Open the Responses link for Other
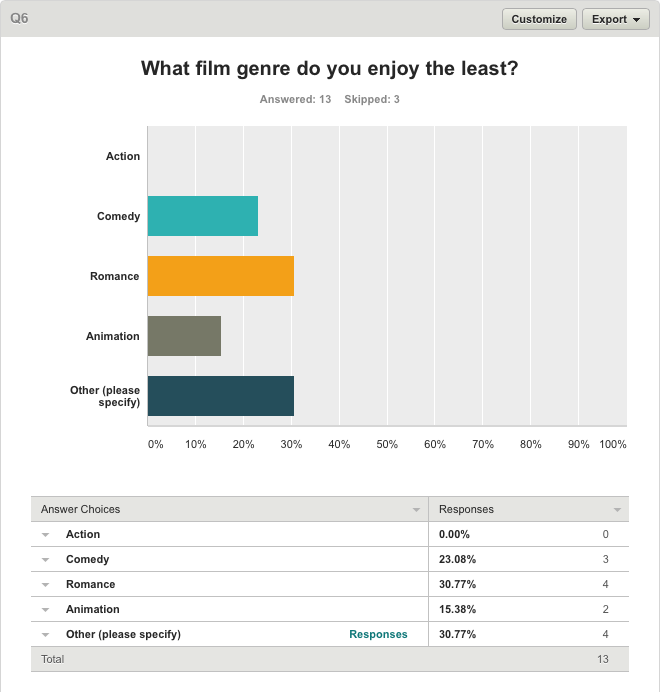 click(x=378, y=634)
